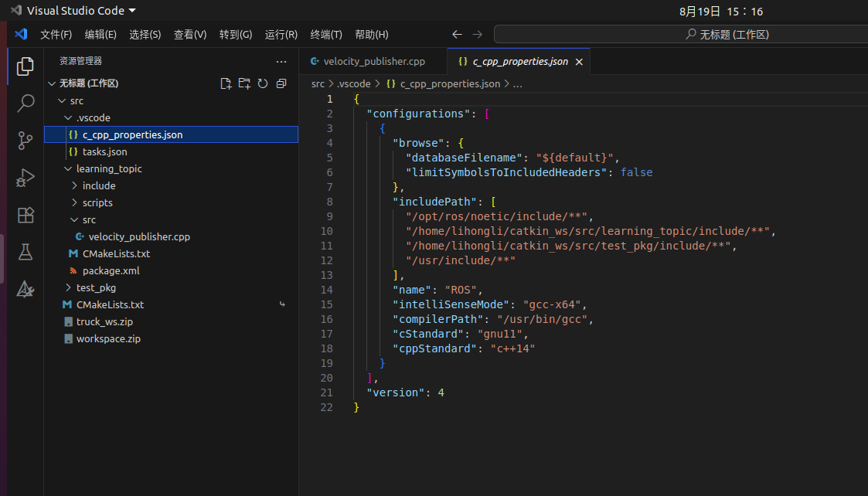Open the Explorer view in activity bar
This screenshot has width=868, height=496.
[25, 66]
